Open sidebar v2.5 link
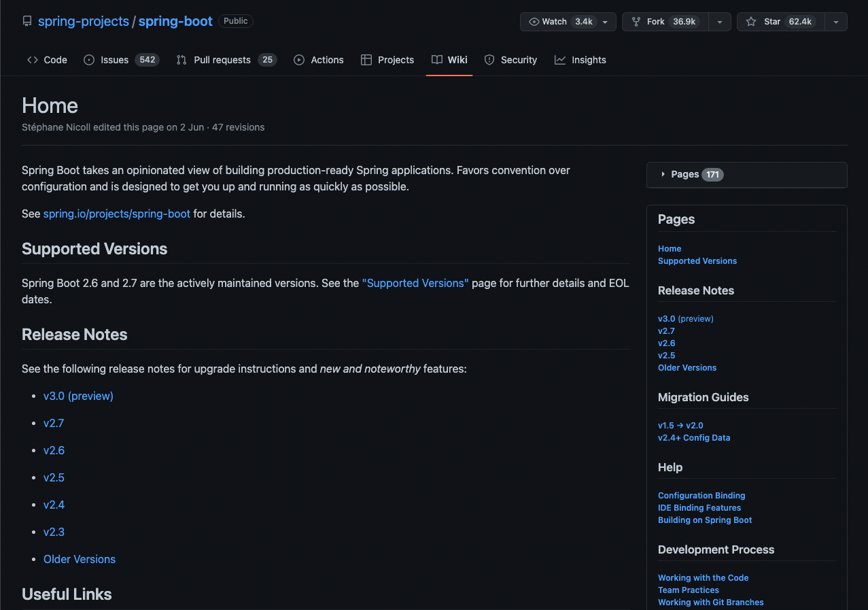868x610 pixels. [x=667, y=356]
